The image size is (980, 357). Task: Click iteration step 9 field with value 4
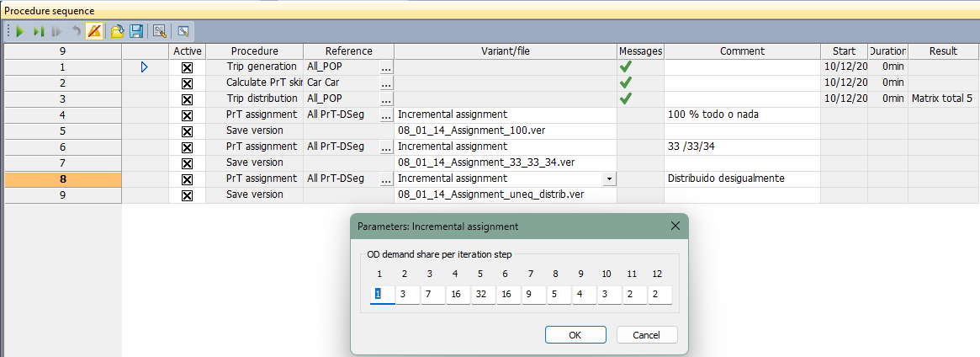pos(584,295)
